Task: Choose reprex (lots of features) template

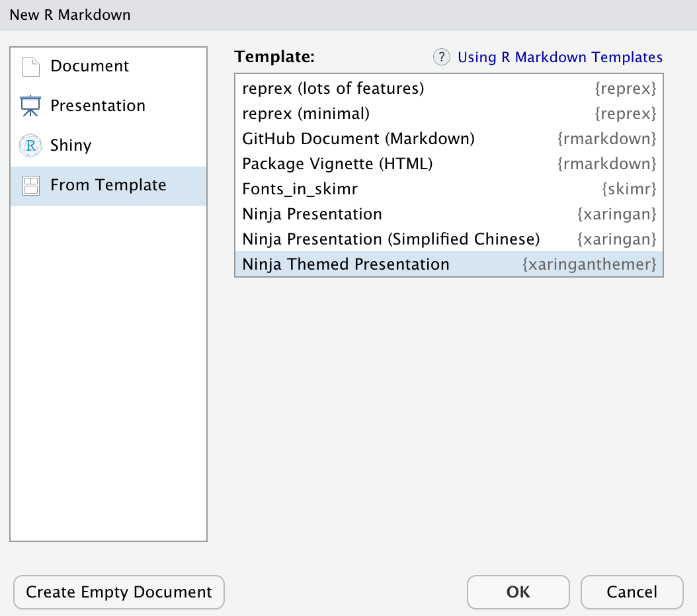Action: tap(449, 89)
